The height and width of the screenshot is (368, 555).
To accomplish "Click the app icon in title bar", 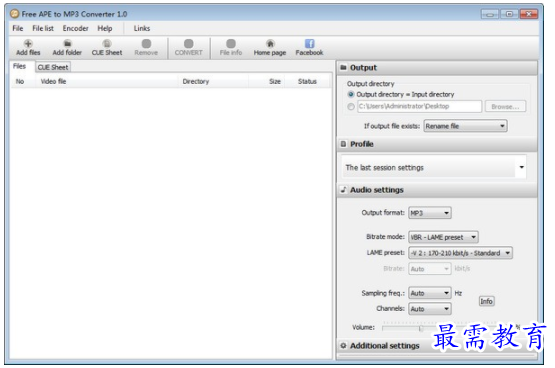I will [15, 14].
